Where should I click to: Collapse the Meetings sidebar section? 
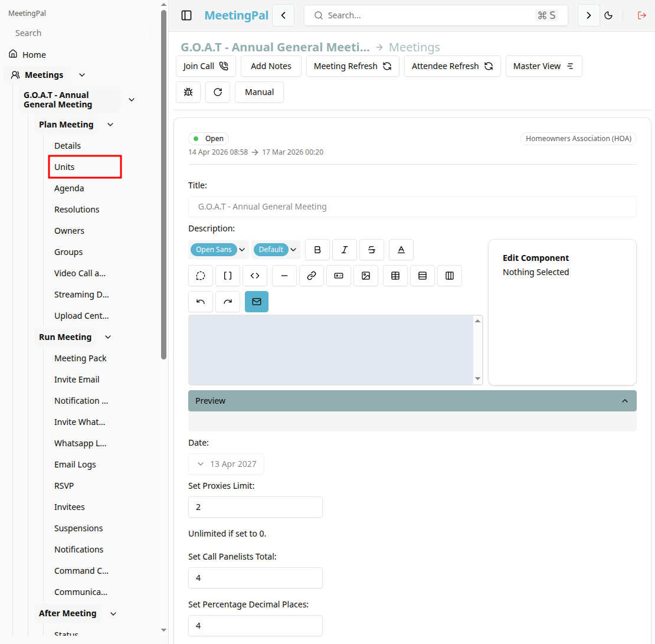[x=82, y=75]
